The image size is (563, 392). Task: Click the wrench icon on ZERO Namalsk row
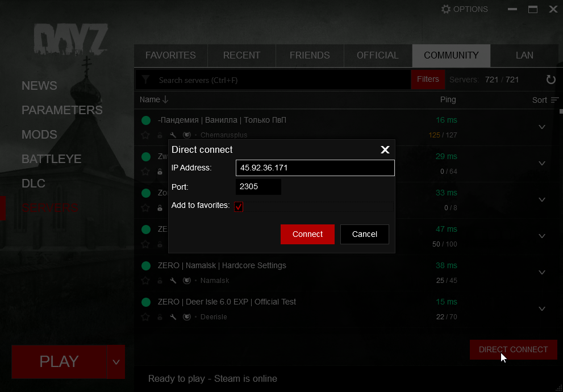173,280
